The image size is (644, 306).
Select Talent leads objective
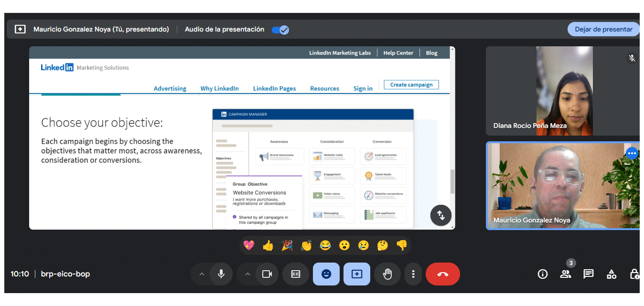coord(383,175)
